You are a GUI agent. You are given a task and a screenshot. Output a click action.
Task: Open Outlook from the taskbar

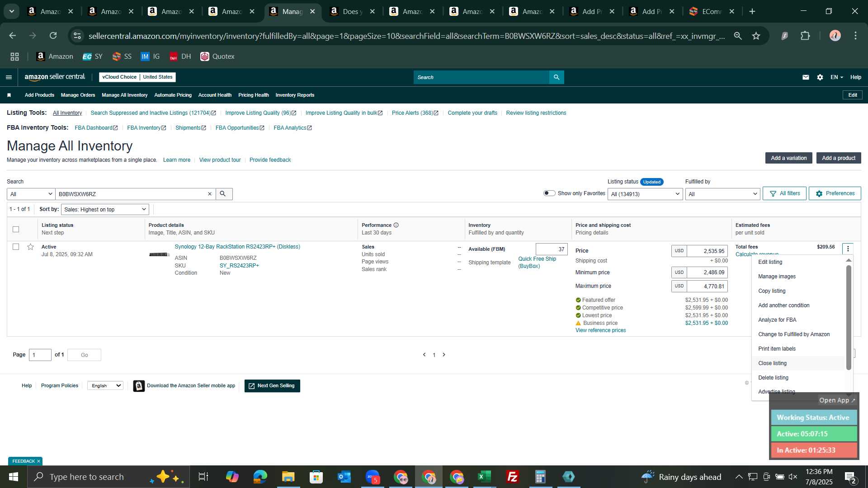click(x=344, y=477)
